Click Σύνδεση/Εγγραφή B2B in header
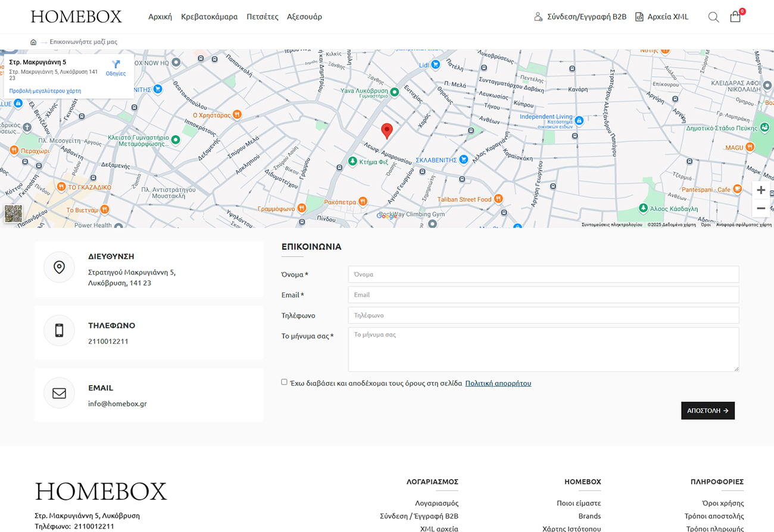The height and width of the screenshot is (532, 774). coord(580,17)
